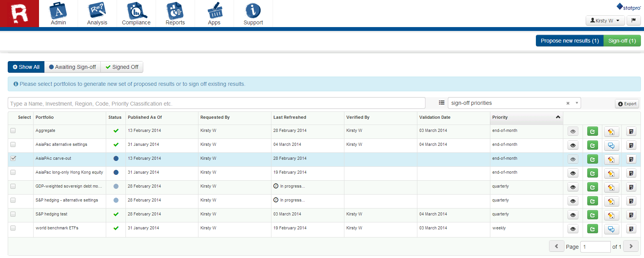The height and width of the screenshot is (258, 644).
Task: Uncheck the AsiaPAc carve-out checkbox
Action: 13,158
